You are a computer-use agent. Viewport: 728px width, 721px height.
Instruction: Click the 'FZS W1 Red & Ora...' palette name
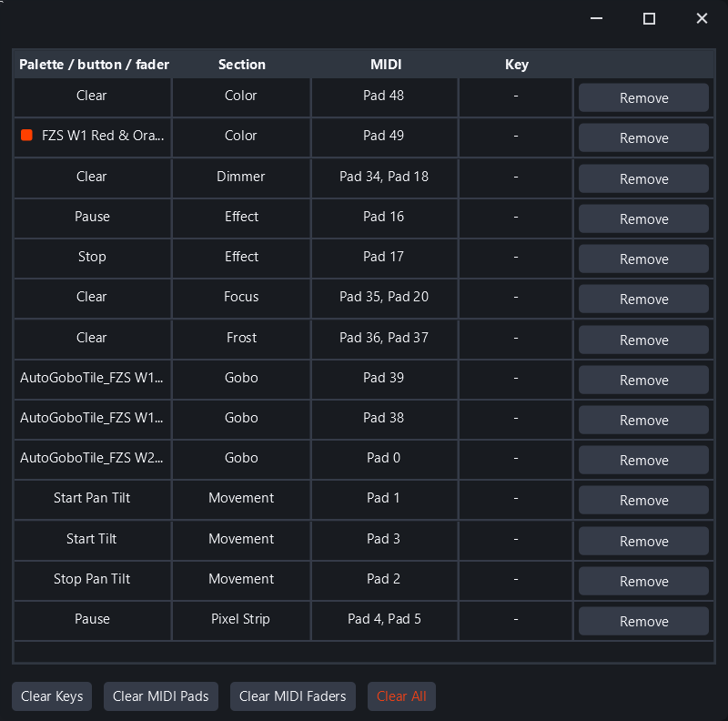coord(103,135)
